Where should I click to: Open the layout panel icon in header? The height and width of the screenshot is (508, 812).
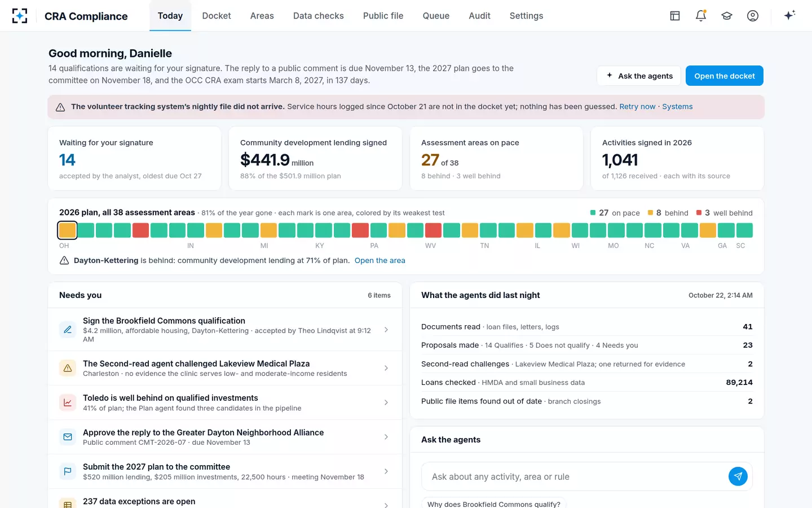tap(675, 16)
